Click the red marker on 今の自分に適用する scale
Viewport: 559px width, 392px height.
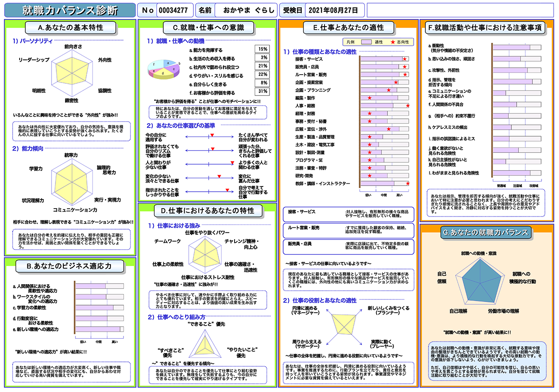[x=212, y=135]
